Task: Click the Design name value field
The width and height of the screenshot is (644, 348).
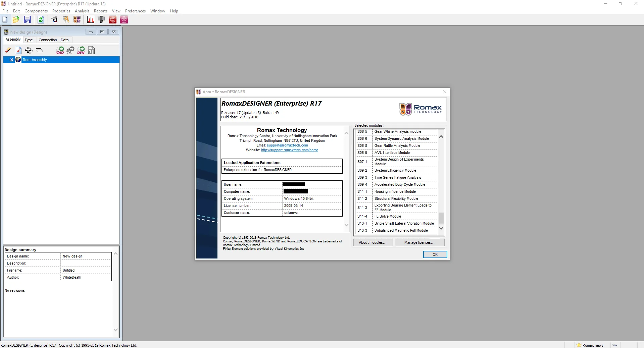Action: (86, 256)
